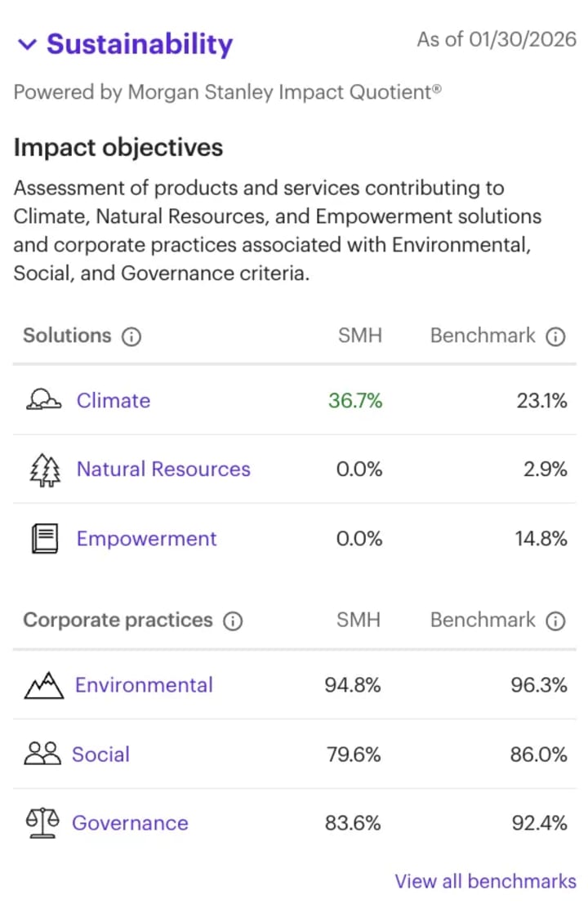Open info icon next to Corporate practices
Viewport: 588px width, 908px height.
(x=233, y=621)
